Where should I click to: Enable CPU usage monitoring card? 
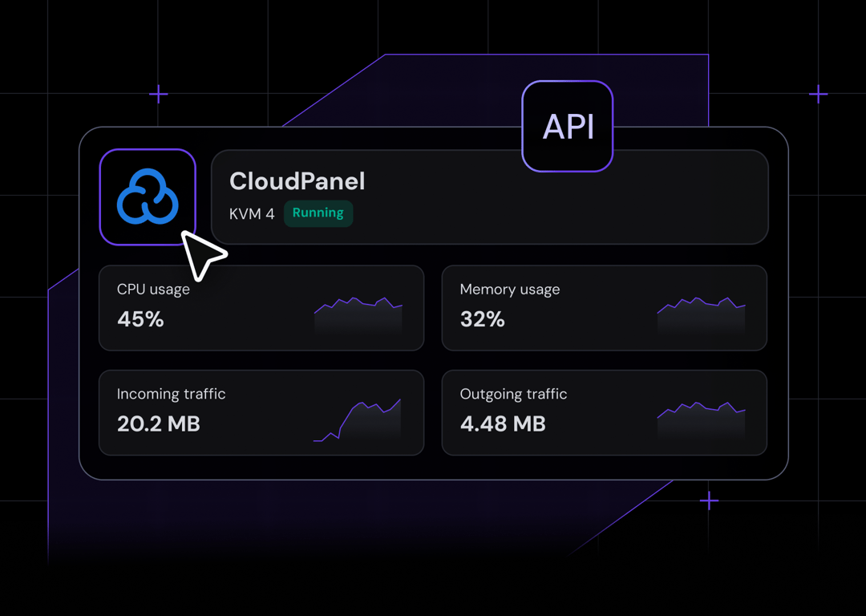(261, 307)
